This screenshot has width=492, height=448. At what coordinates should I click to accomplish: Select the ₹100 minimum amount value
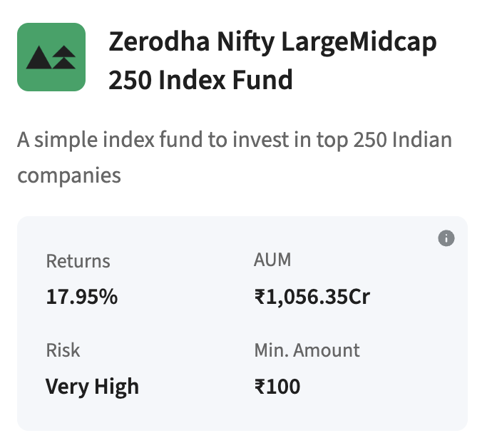pos(277,387)
